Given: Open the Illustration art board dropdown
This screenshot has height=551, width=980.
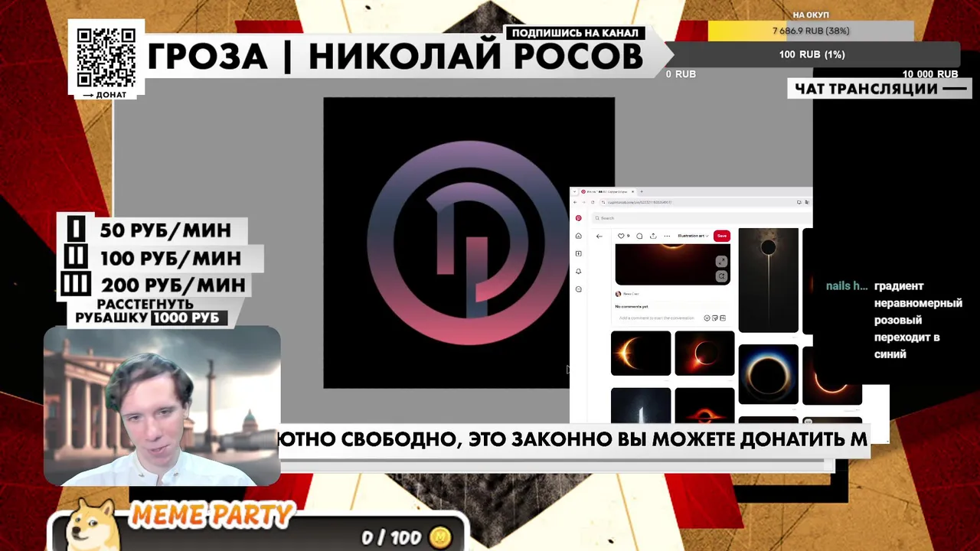Looking at the screenshot, I should coord(694,236).
